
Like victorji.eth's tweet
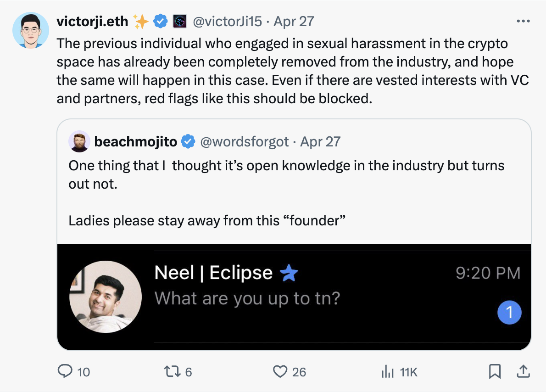tap(281, 372)
